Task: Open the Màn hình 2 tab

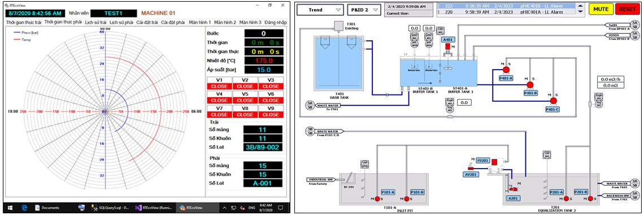Action: [225, 22]
